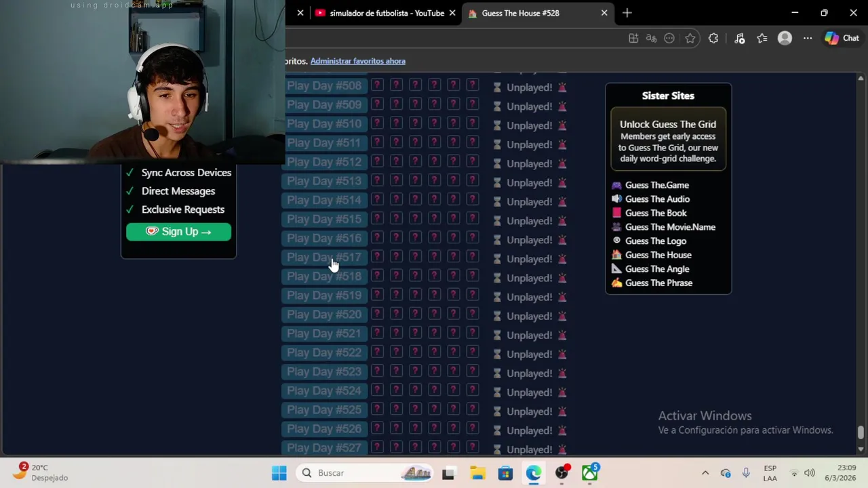This screenshot has width=868, height=488.
Task: Open Play Day #511 puzzle
Action: 325,143
